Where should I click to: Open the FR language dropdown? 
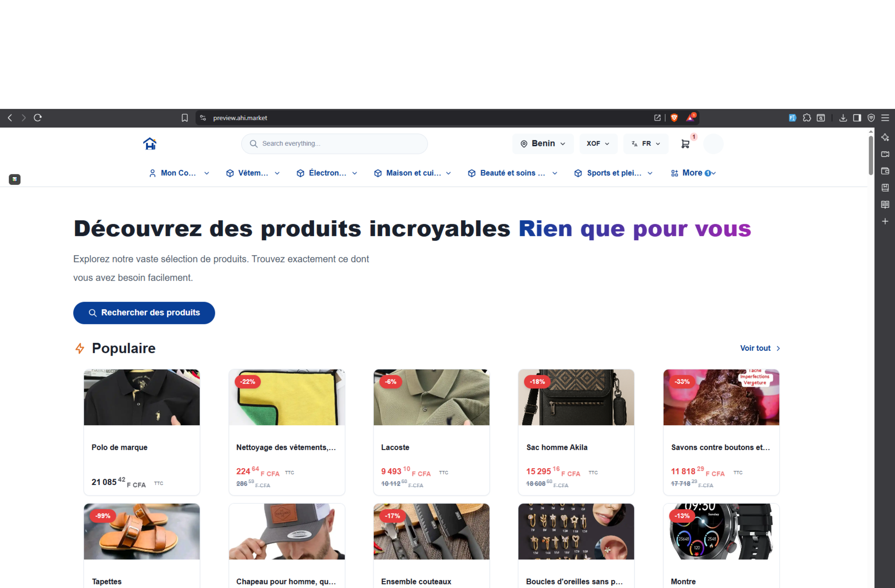pos(646,143)
